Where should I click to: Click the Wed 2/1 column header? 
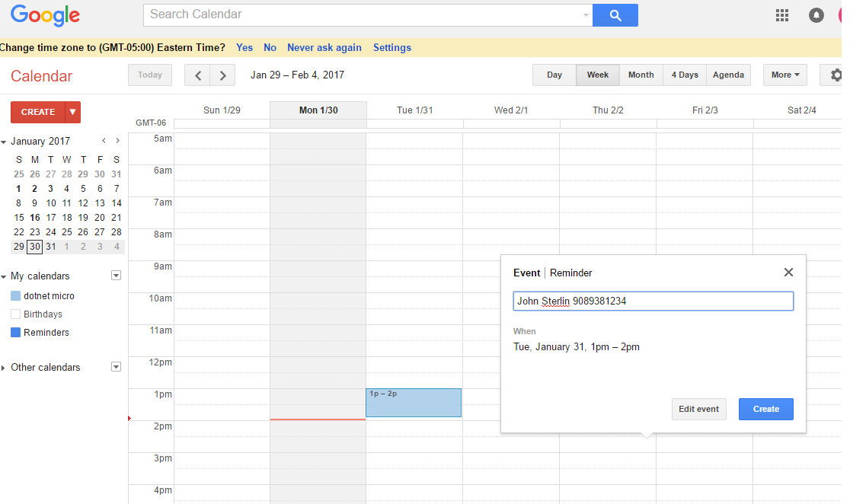click(511, 110)
